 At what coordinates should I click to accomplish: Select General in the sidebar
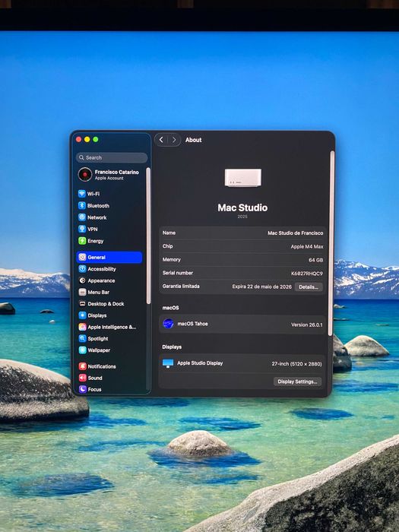pos(109,257)
